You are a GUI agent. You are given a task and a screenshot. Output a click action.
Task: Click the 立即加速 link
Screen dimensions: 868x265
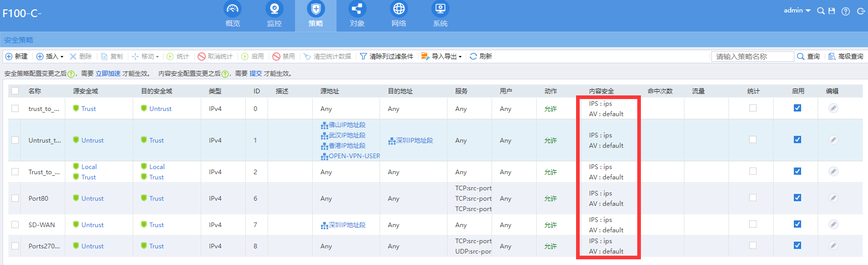108,74
